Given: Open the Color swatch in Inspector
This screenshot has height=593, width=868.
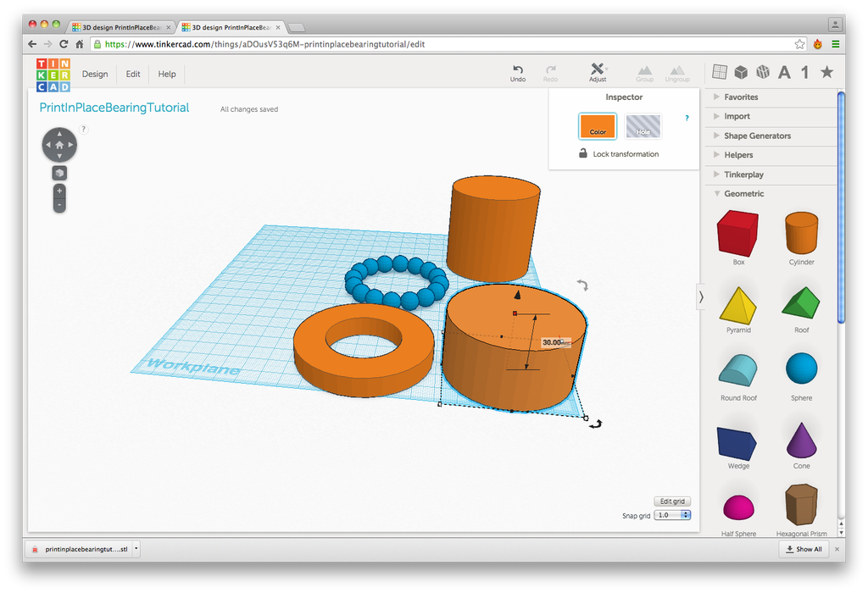Looking at the screenshot, I should click(598, 126).
